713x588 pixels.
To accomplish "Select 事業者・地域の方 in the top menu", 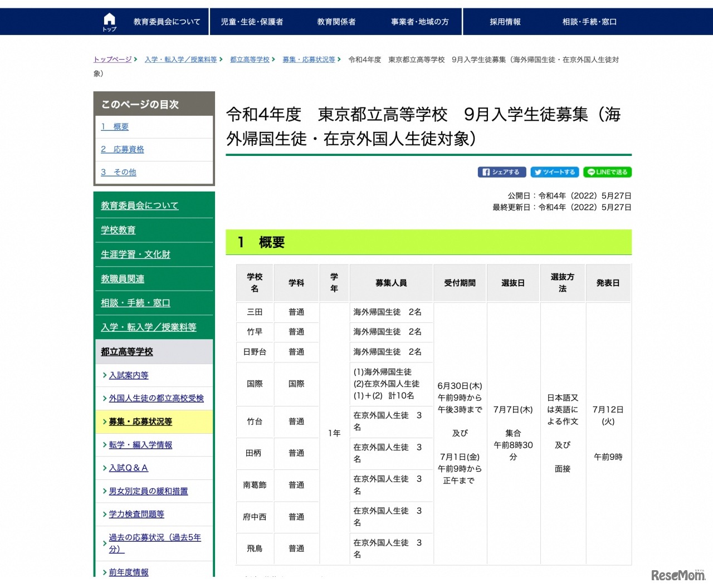I will pos(419,21).
